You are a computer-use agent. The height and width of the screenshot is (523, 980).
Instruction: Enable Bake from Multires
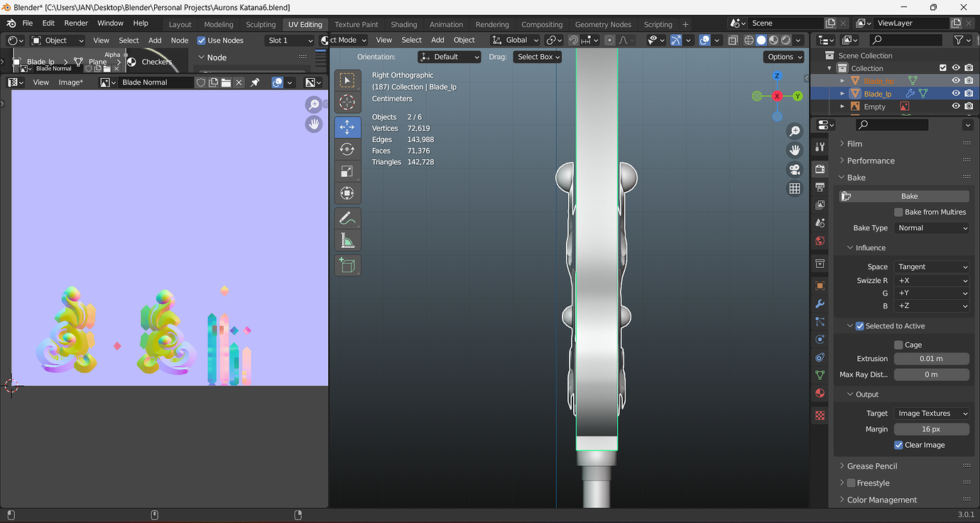click(898, 212)
